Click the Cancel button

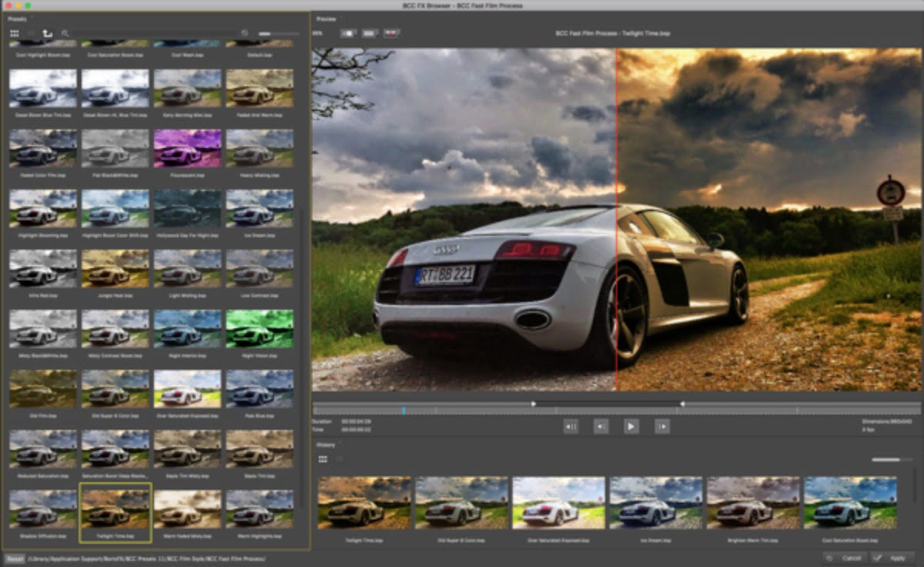[x=844, y=558]
